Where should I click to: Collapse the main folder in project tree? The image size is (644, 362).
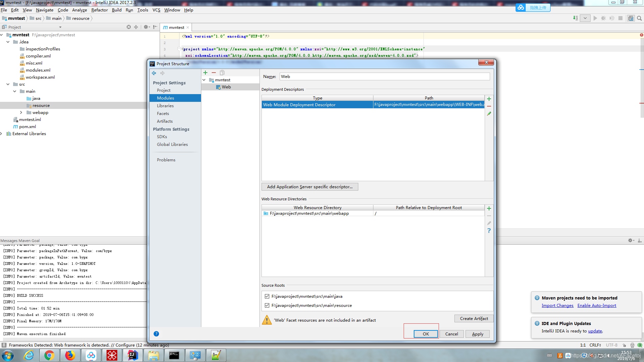point(15,91)
